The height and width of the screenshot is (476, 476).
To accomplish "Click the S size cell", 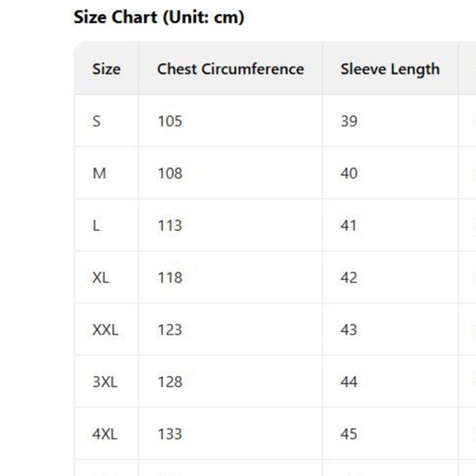I will point(97,121).
